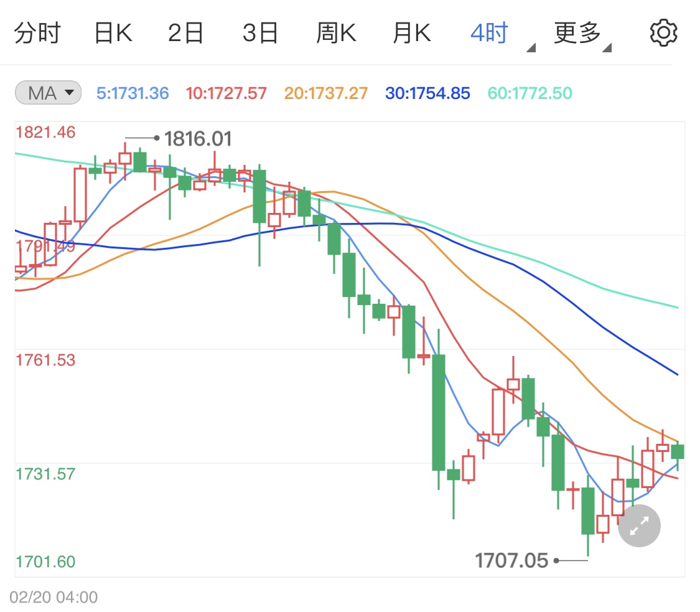The height and width of the screenshot is (612, 700).
Task: Click the MA10 value 10:1727.57
Action: point(226,93)
